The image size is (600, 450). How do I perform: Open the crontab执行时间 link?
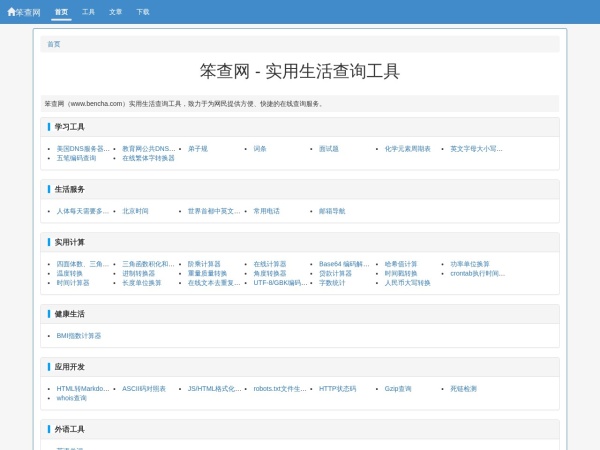tap(478, 273)
